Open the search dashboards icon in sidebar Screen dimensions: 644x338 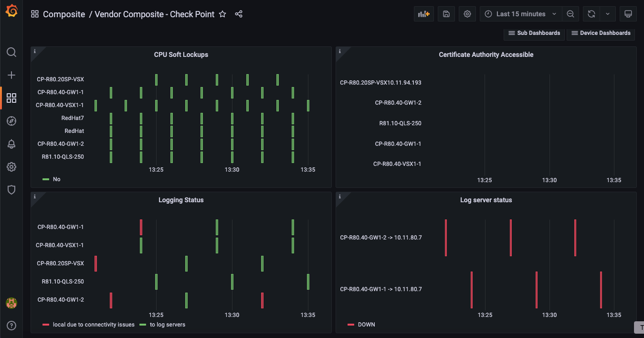click(x=11, y=52)
